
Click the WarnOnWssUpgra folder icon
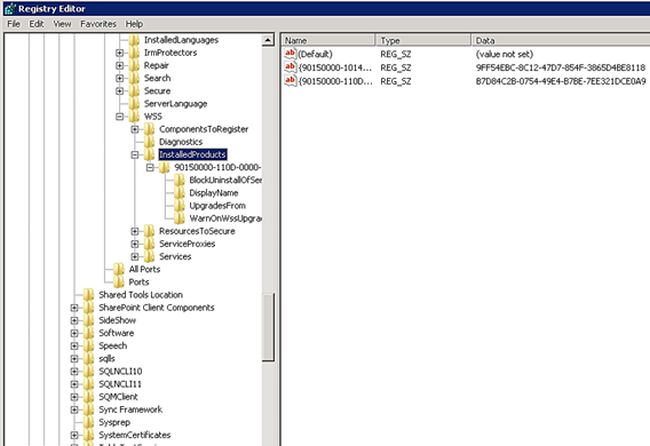179,218
